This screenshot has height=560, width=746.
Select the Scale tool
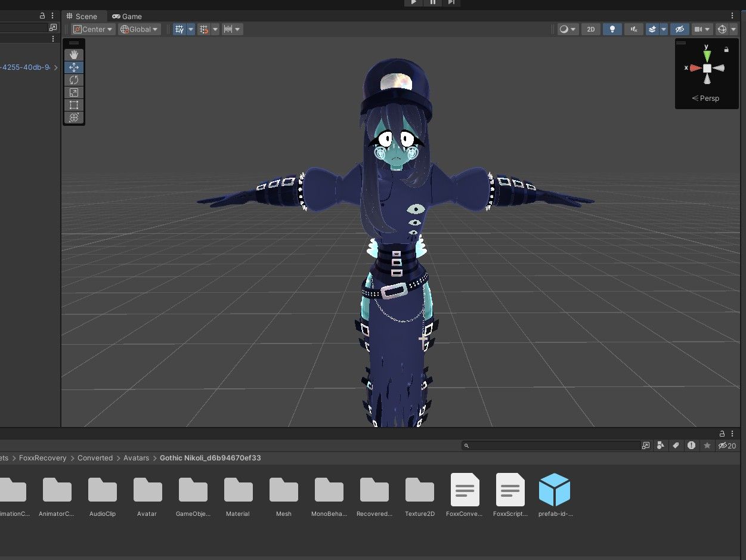click(x=74, y=92)
